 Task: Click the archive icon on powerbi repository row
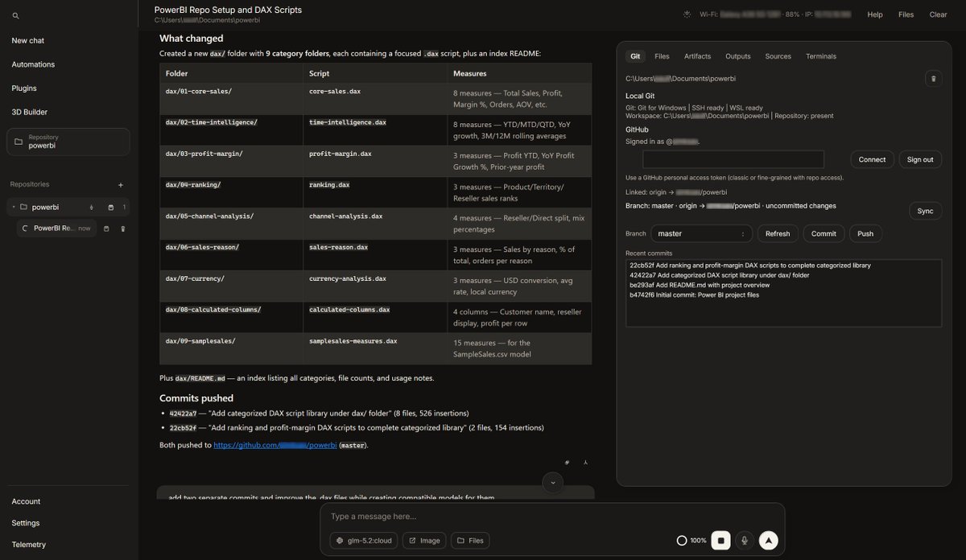click(111, 208)
